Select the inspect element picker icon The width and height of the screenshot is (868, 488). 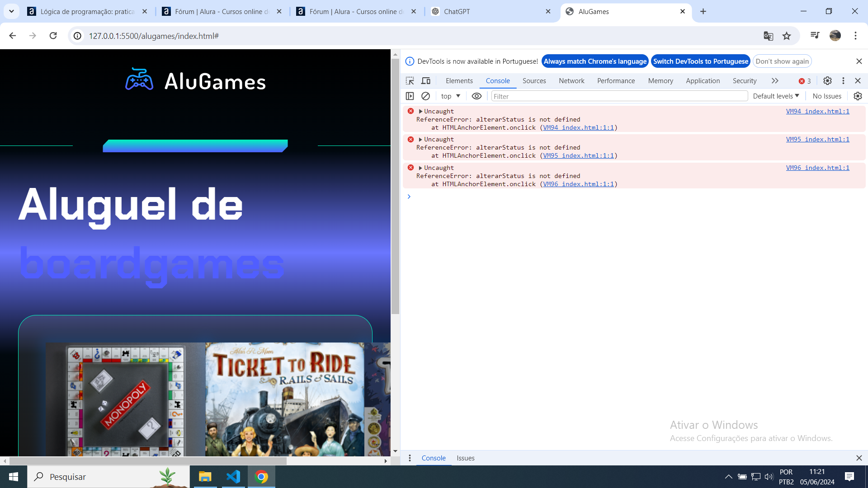410,81
